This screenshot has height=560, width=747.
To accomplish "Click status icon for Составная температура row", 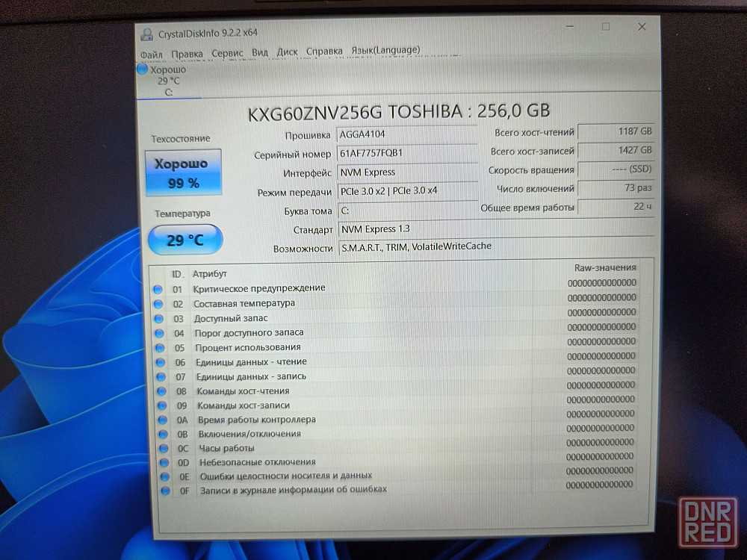I will pos(158,304).
